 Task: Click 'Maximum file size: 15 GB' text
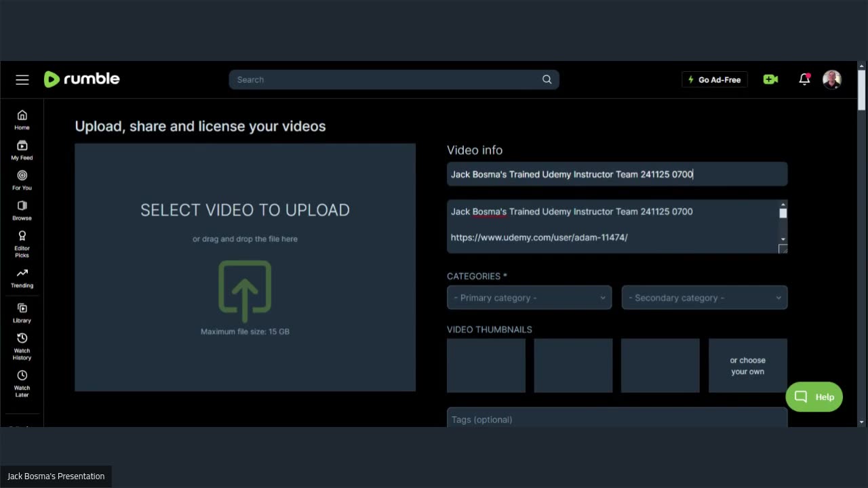[245, 331]
